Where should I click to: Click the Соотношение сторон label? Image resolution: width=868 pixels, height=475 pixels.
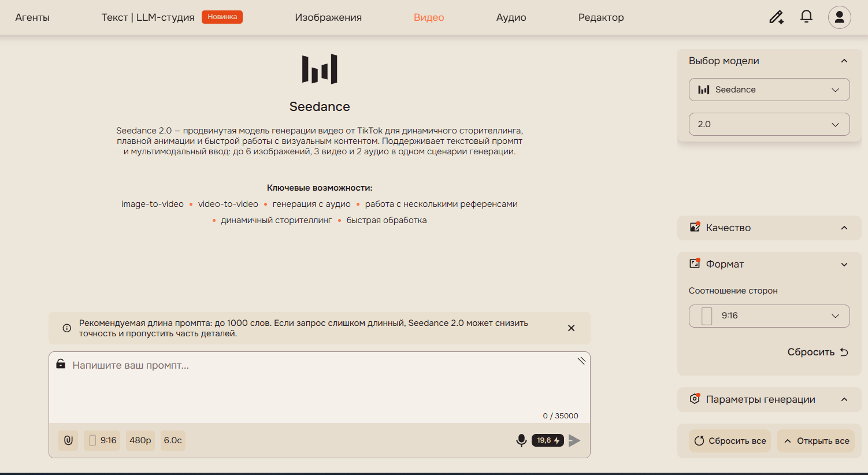tap(733, 291)
